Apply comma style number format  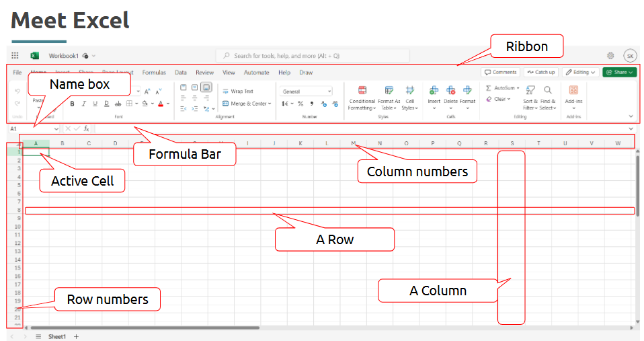pyautogui.click(x=312, y=104)
